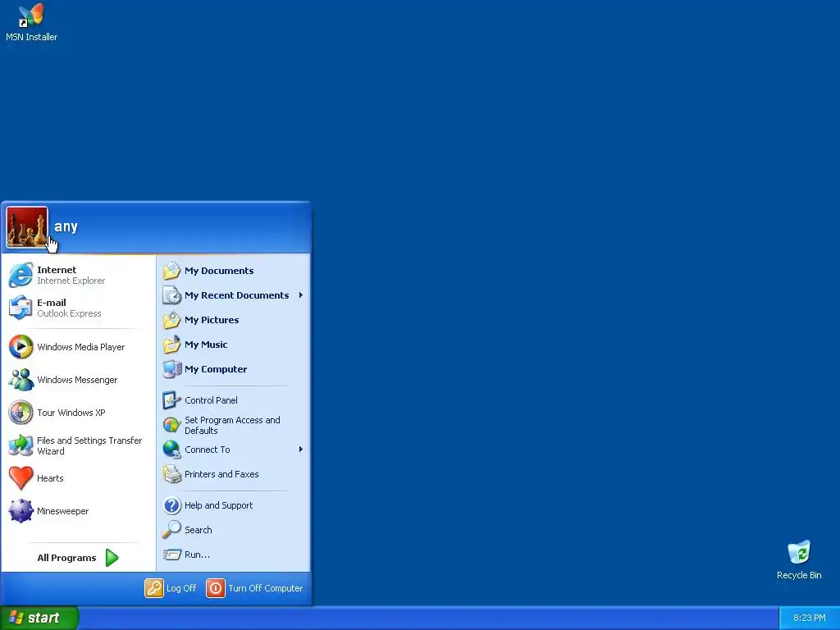Click the "My Pictures" text label
This screenshot has width=840, height=630.
[x=212, y=320]
